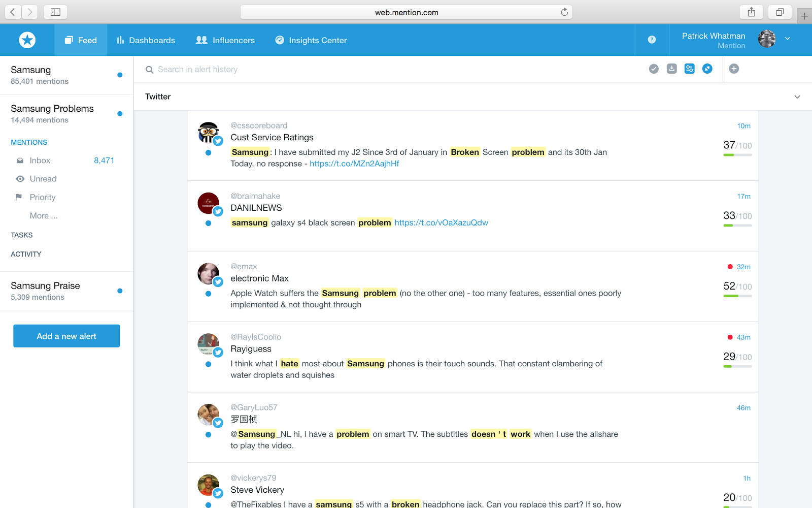Click the 46m timestamp on GaryLuo57 mention

[x=743, y=408]
